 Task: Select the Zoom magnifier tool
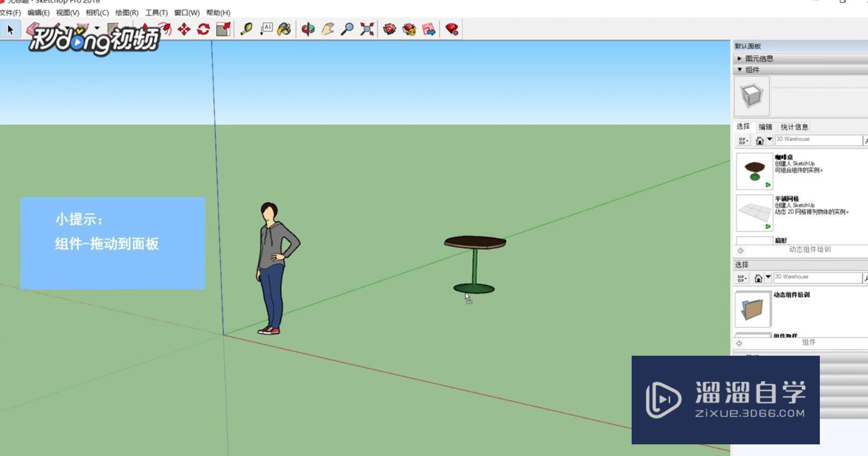click(347, 29)
